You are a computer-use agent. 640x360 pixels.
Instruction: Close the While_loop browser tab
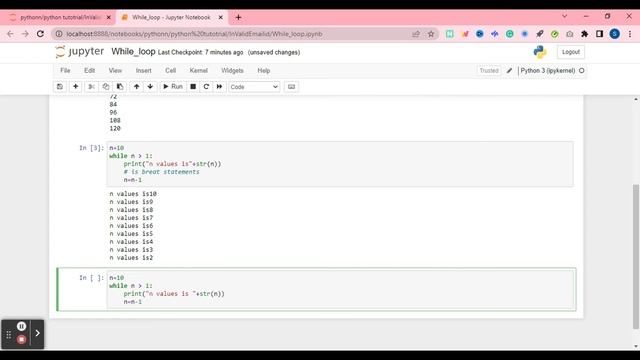[221, 18]
